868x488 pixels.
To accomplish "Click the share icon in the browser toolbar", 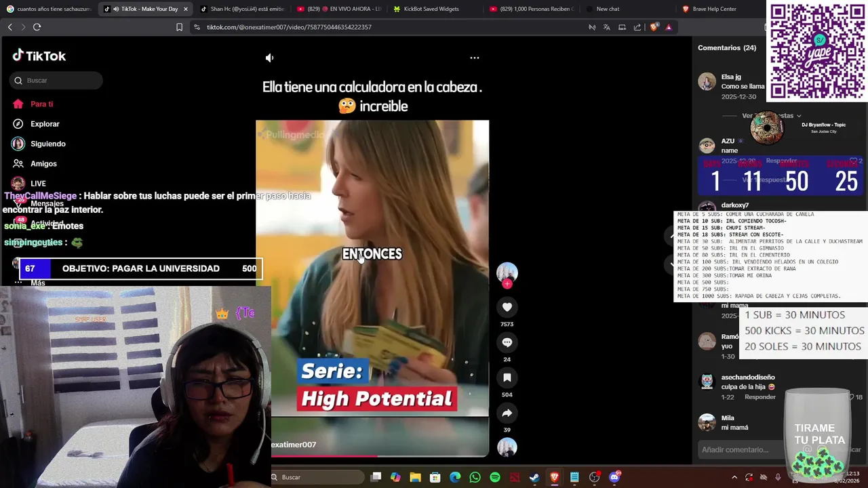I will 637,27.
